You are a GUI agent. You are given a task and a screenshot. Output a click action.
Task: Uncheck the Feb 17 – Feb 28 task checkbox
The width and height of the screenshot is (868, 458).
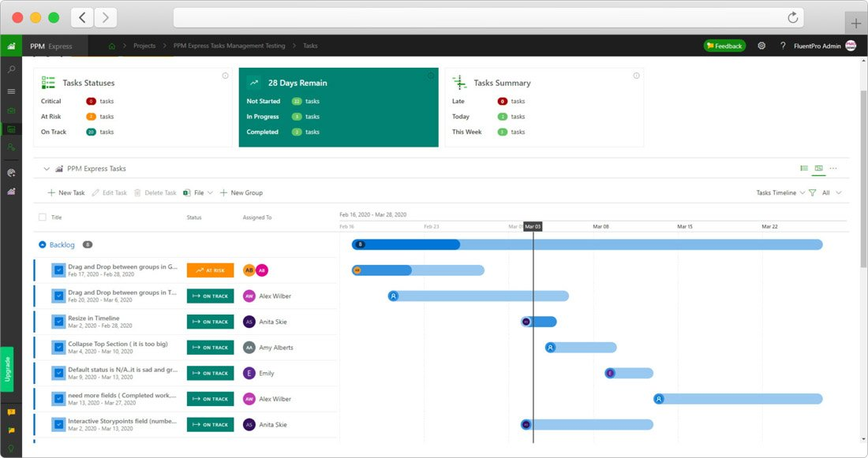click(x=58, y=270)
